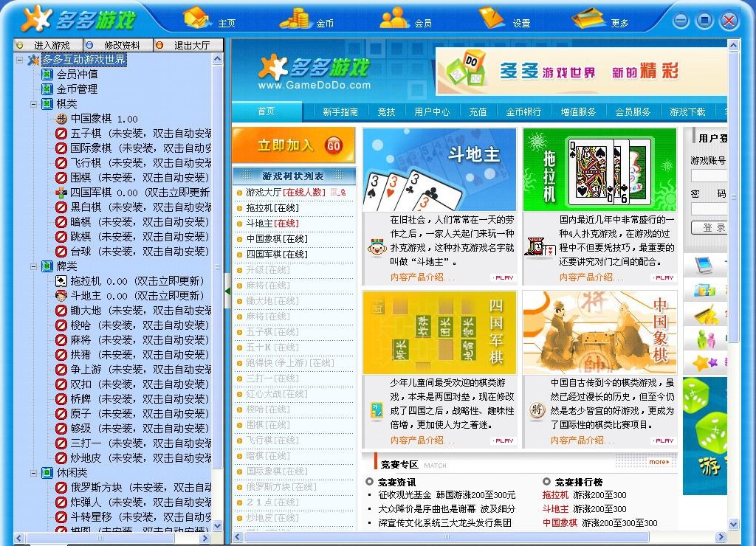The width and height of the screenshot is (756, 546).
Task: Switch to the 新手指南 nav tab
Action: (340, 112)
